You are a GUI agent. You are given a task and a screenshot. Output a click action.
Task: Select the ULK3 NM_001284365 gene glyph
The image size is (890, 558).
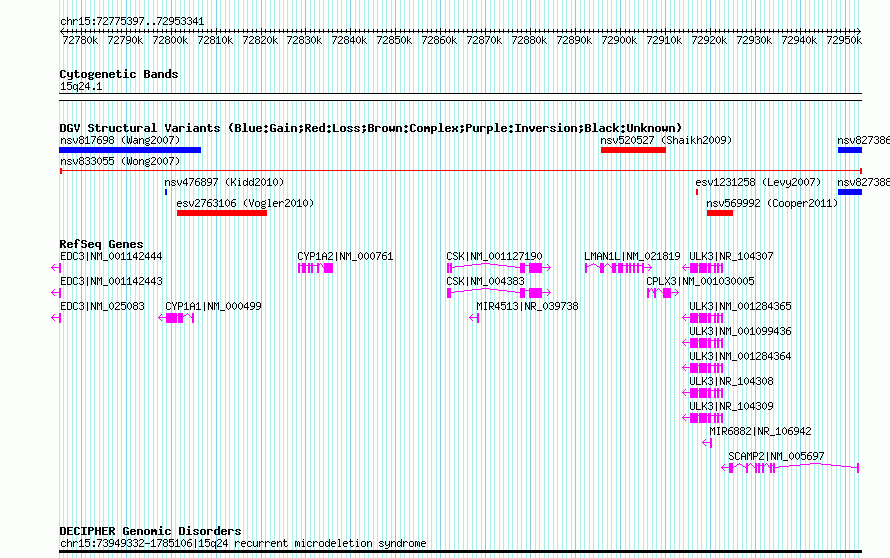pyautogui.click(x=703, y=318)
